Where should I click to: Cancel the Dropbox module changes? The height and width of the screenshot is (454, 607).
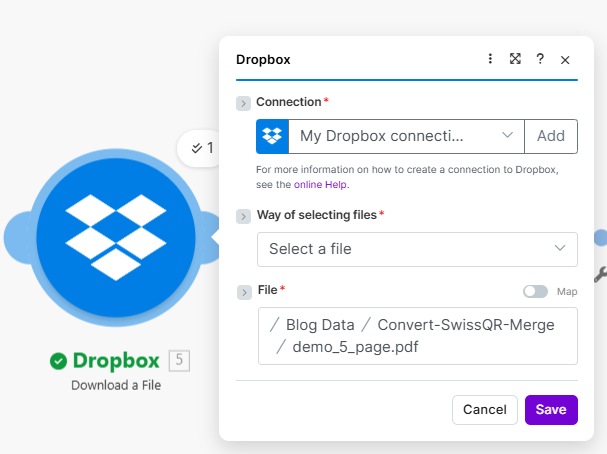pos(484,409)
